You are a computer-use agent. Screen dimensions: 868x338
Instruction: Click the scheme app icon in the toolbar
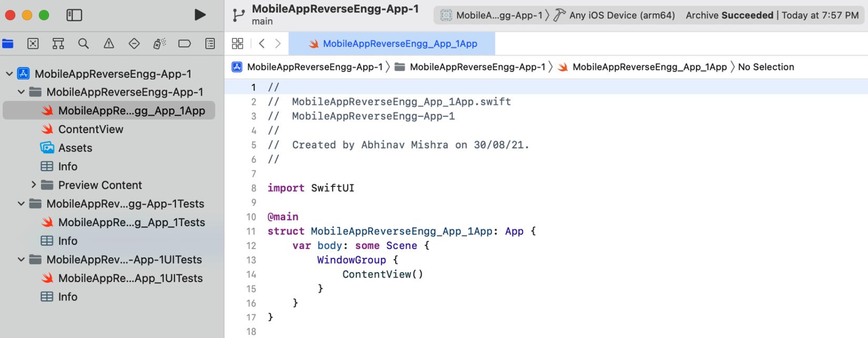[x=446, y=15]
